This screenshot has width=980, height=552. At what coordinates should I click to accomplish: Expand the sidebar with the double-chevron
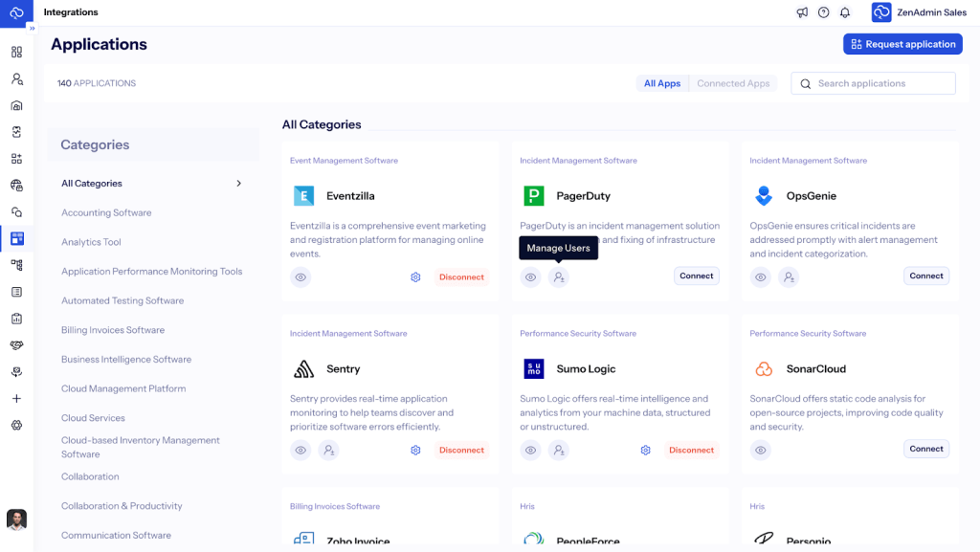[x=31, y=29]
